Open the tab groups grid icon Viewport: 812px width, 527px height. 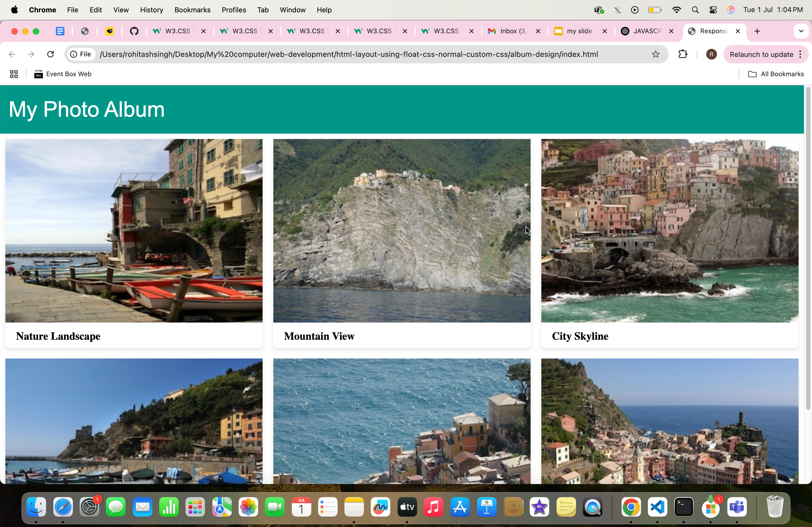pos(14,74)
